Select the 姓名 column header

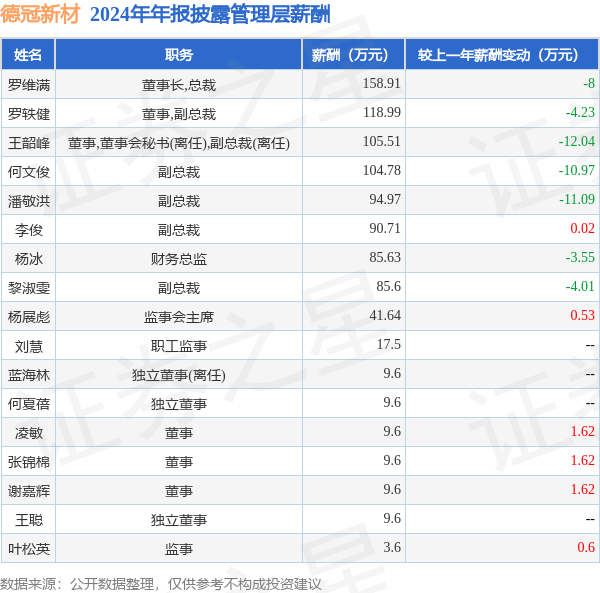point(28,55)
